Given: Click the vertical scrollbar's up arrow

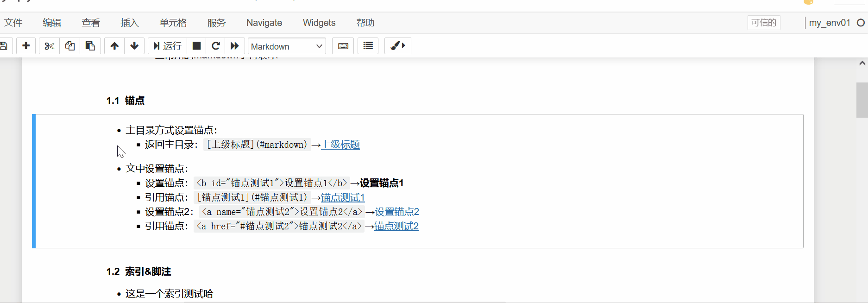Looking at the screenshot, I should pos(862,63).
